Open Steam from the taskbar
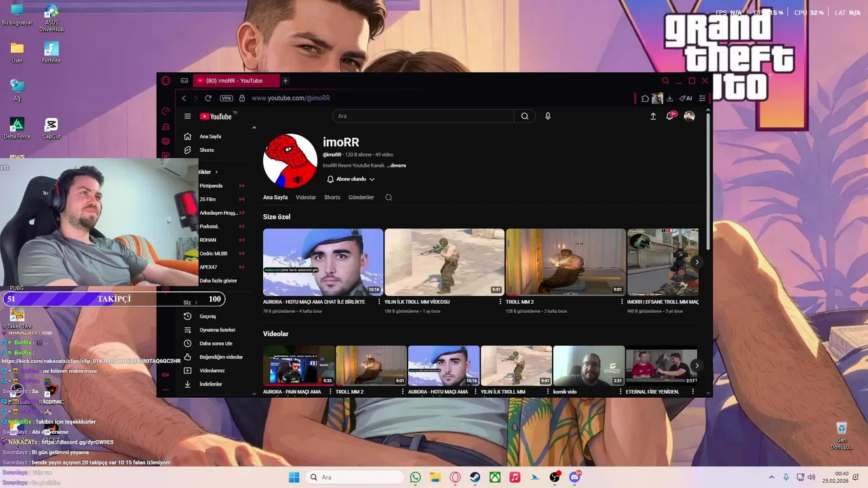The width and height of the screenshot is (868, 488). coord(475,477)
